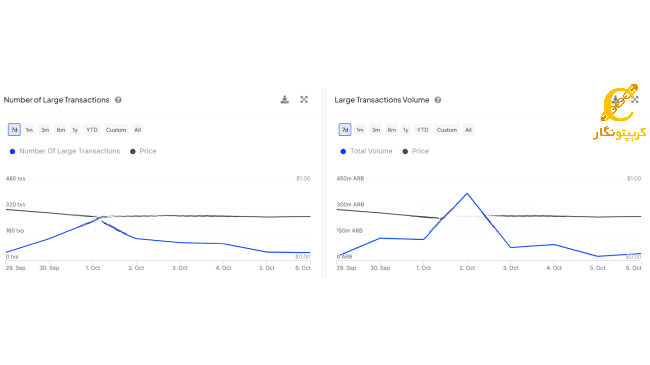650x365 pixels.
Task: Select 3m range in Large Transactions Volume
Action: click(376, 130)
